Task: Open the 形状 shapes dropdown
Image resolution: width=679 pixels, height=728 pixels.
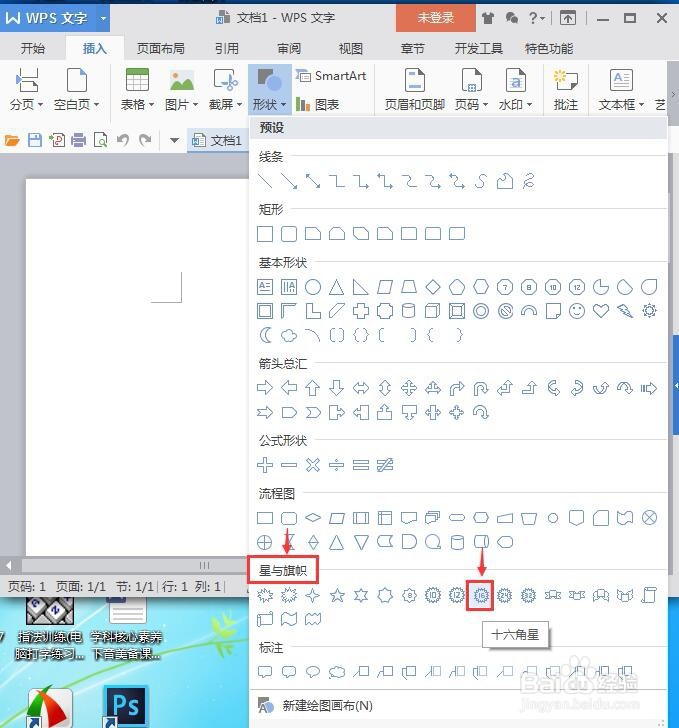Action: click(269, 90)
